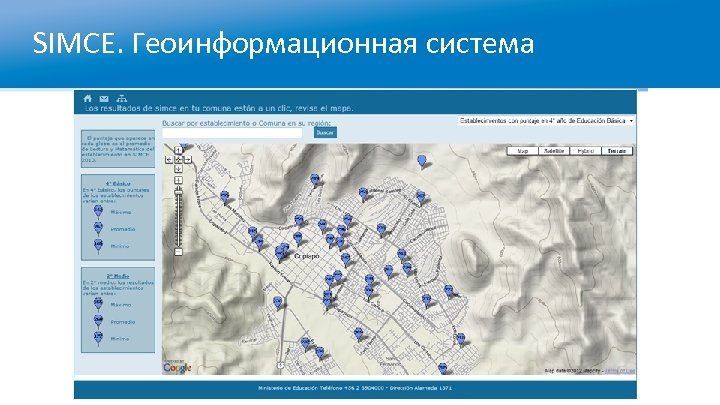Click the Google logo on the map
This screenshot has height=405, width=720.
[177, 368]
